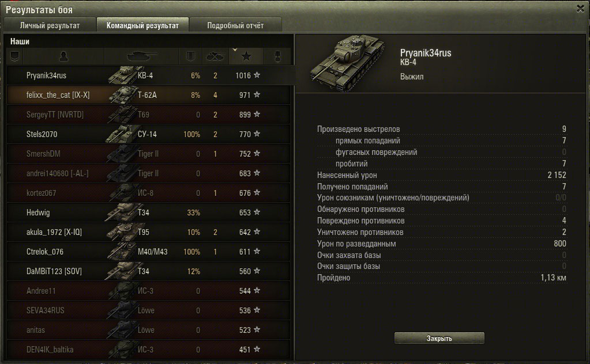The image size is (590, 364).
Task: Switch to the Подробный отчёт tab
Action: [235, 25]
